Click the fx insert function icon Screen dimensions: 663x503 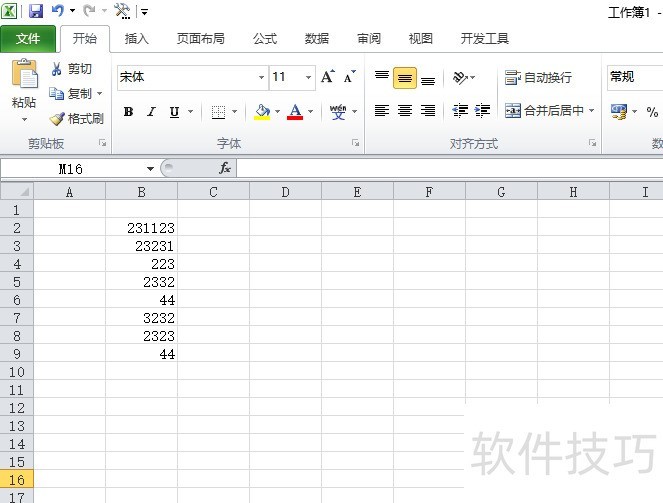(225, 168)
